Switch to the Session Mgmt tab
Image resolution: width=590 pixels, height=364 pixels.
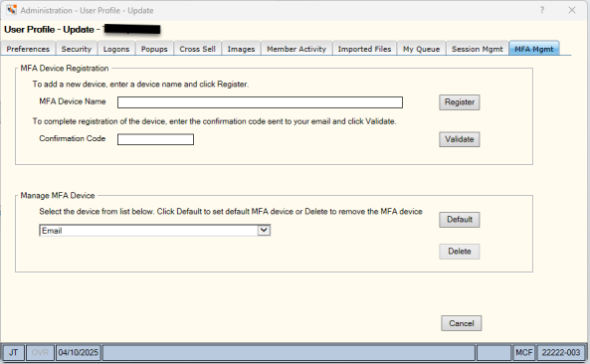click(478, 49)
